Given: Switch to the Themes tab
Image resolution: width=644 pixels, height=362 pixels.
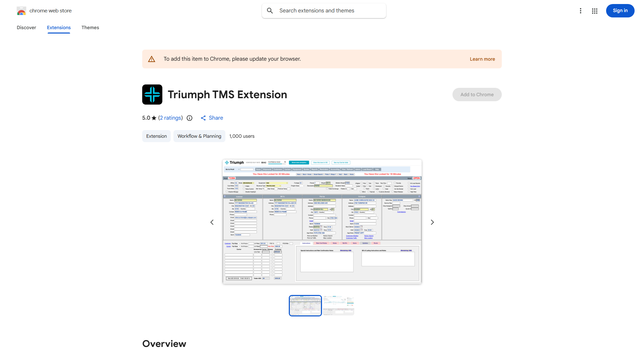Looking at the screenshot, I should (x=90, y=27).
